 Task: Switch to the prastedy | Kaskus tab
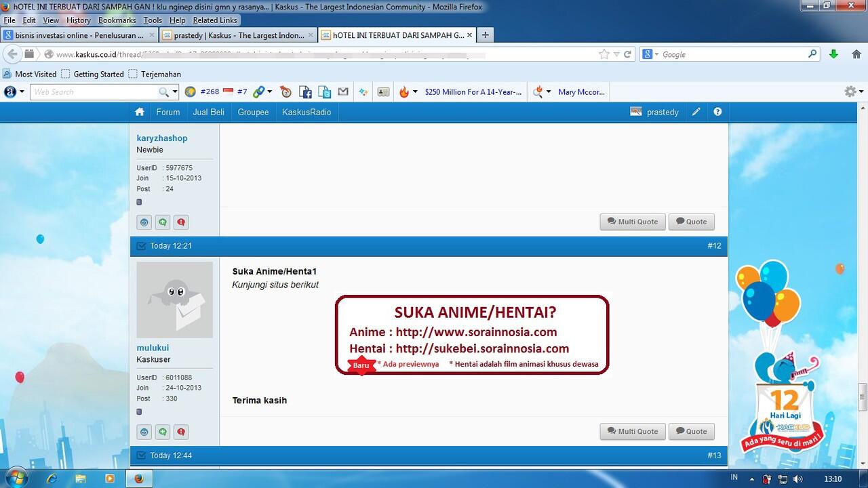coord(239,35)
